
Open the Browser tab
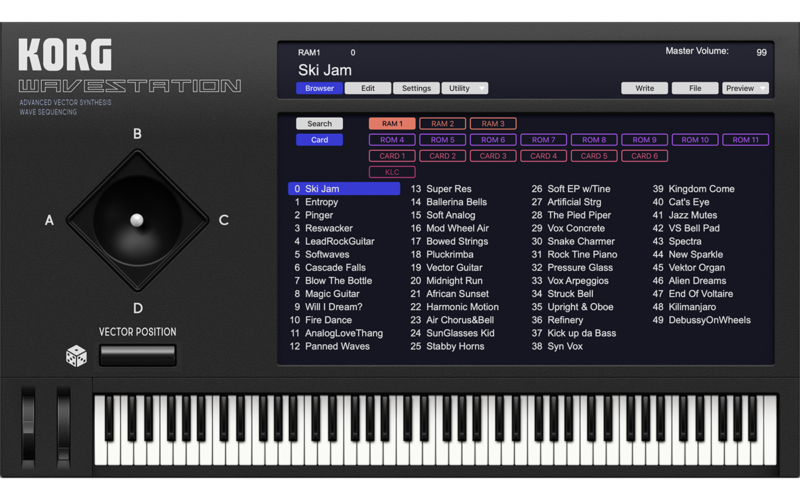coord(319,88)
